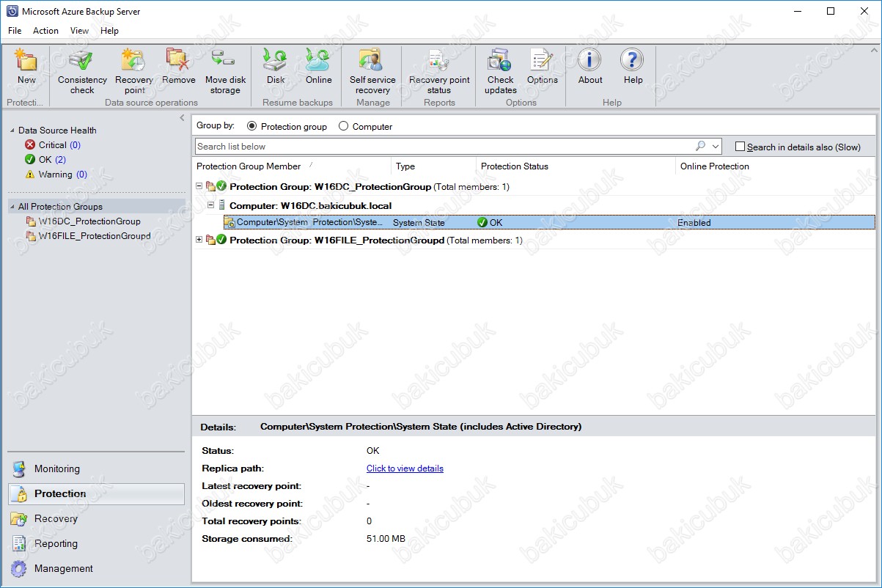Open the View menu
882x588 pixels.
tap(79, 31)
